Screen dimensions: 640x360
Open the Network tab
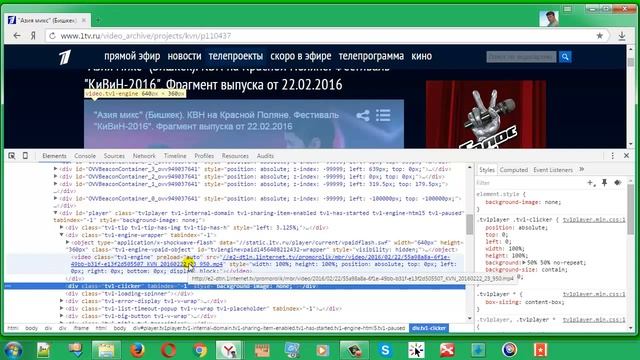point(144,156)
